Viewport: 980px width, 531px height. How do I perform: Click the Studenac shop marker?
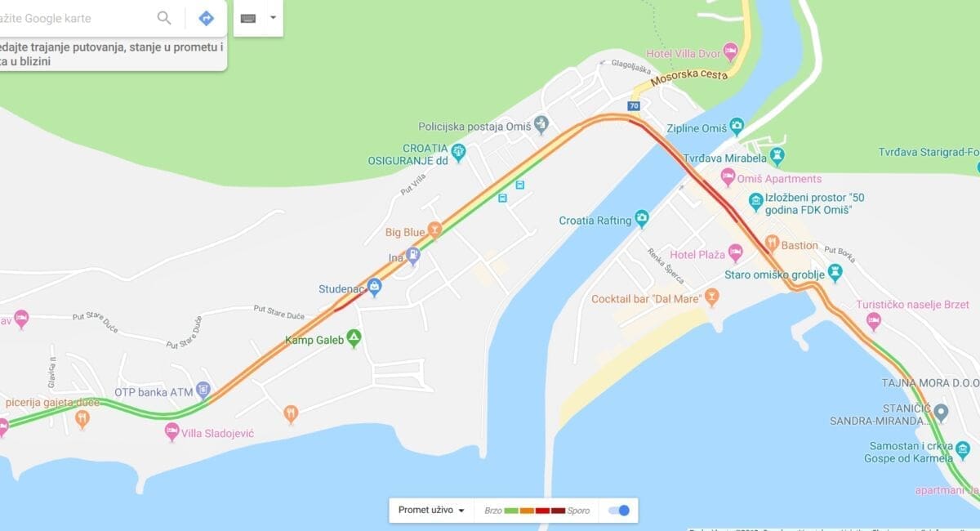(374, 287)
